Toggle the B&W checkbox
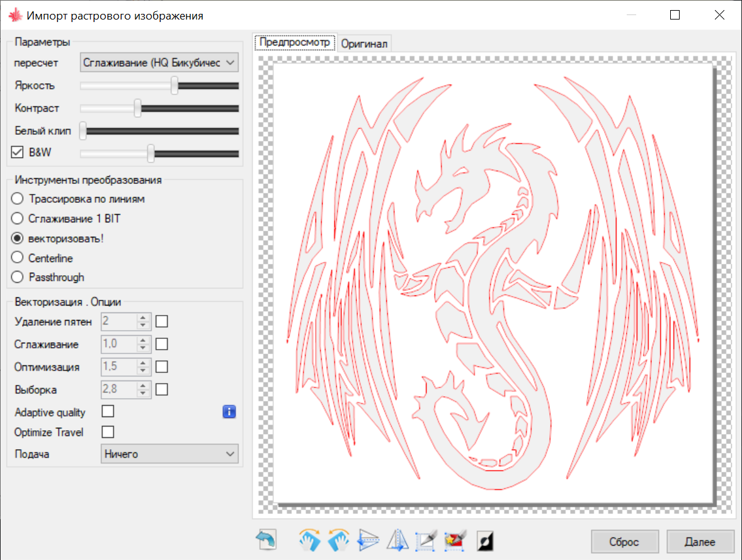 tap(18, 152)
